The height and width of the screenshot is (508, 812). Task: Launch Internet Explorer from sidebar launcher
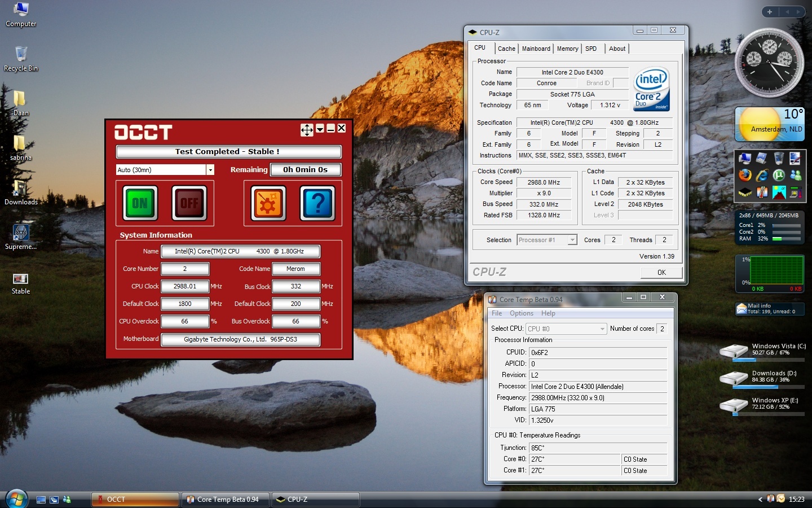[x=762, y=175]
